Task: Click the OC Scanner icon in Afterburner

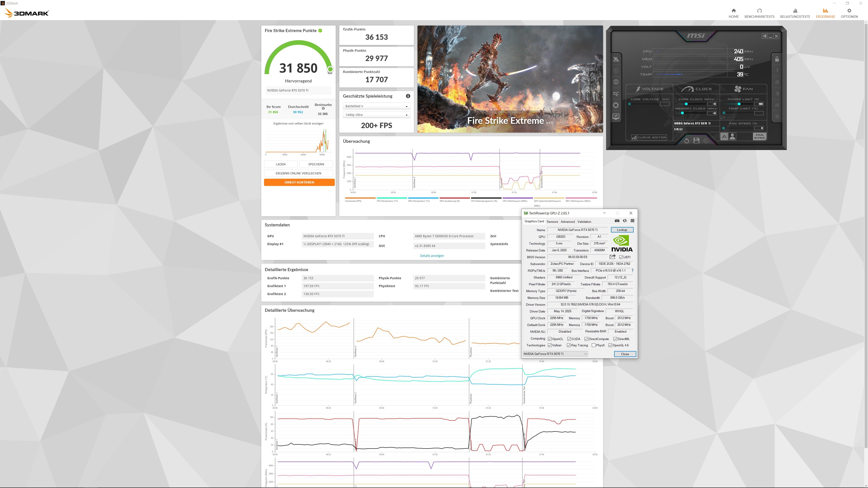Action: tap(616, 94)
